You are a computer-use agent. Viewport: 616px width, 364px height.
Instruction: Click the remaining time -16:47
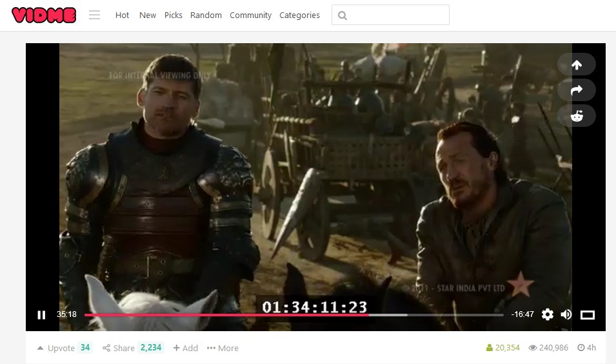(x=522, y=314)
